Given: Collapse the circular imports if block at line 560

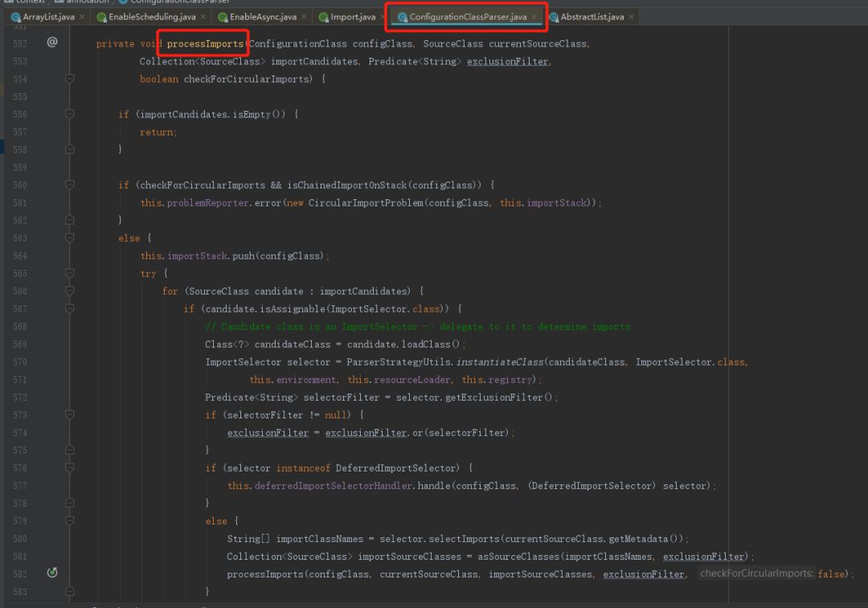Looking at the screenshot, I should tap(70, 185).
